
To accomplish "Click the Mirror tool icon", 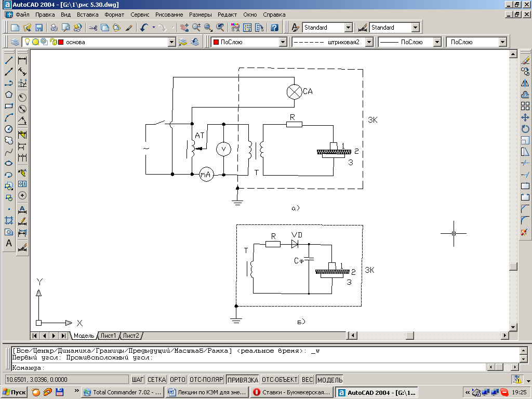I will [x=525, y=83].
